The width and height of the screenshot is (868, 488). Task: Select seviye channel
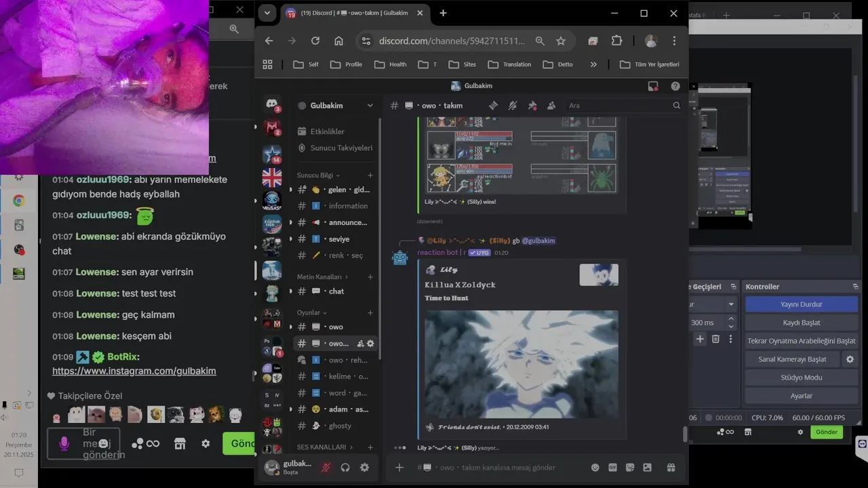[336, 239]
